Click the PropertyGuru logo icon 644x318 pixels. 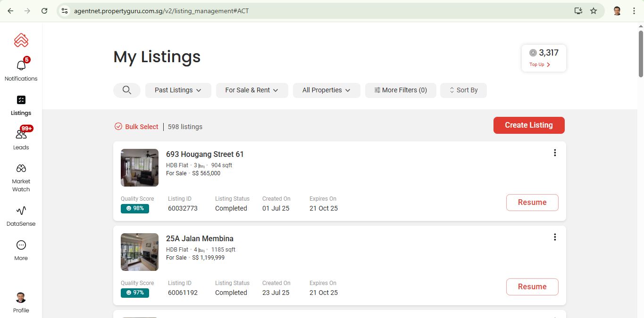[21, 41]
